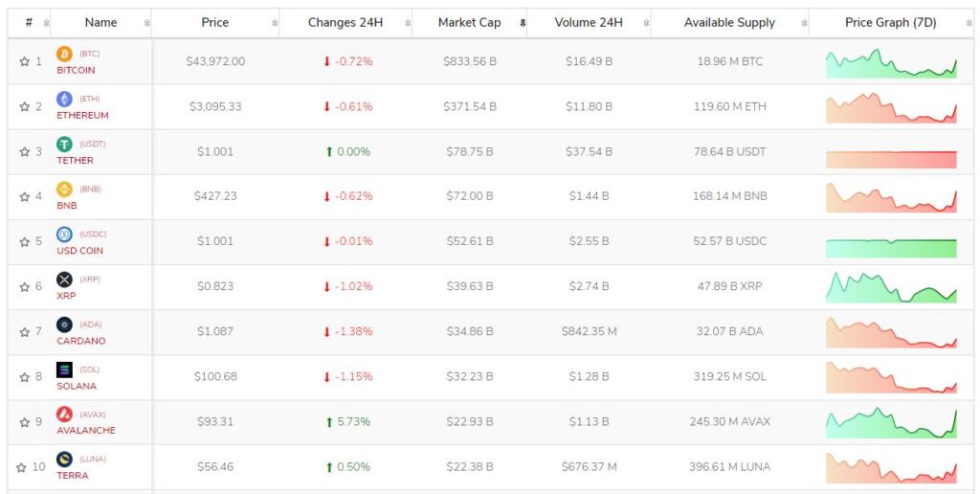The width and height of the screenshot is (980, 494).
Task: Sort by the Market Cap column arrow
Action: pos(523,23)
